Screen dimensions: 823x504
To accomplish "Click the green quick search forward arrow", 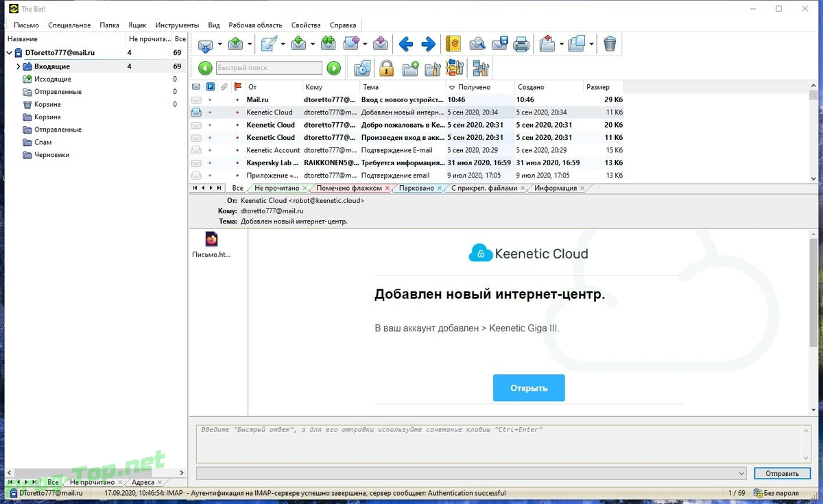I will pos(333,68).
